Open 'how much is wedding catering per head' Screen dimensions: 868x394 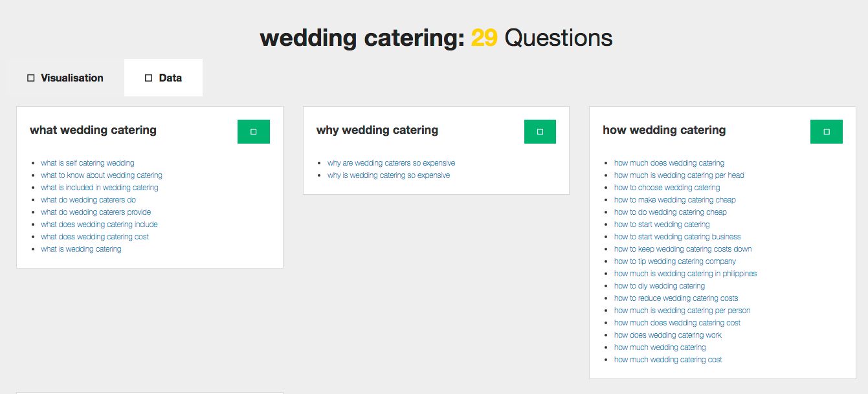[x=679, y=175]
